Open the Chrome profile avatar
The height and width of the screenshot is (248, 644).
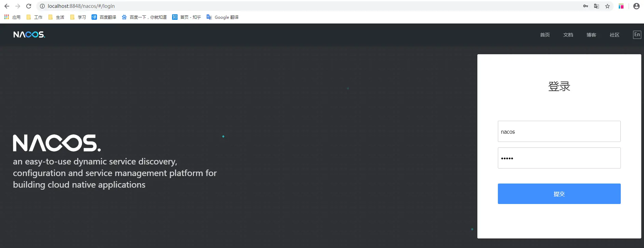tap(636, 6)
